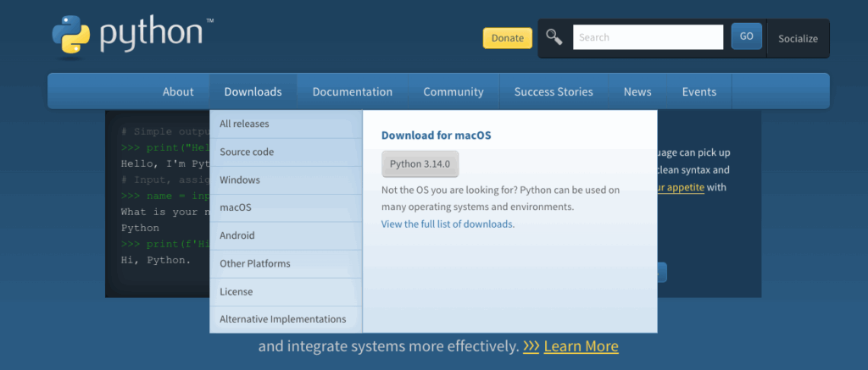Image resolution: width=868 pixels, height=370 pixels.
Task: Choose All releases from Downloads menu
Action: 244,124
